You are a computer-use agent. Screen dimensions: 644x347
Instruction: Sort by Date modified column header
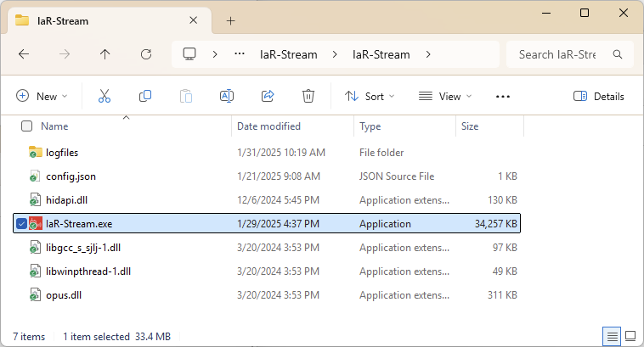point(268,126)
